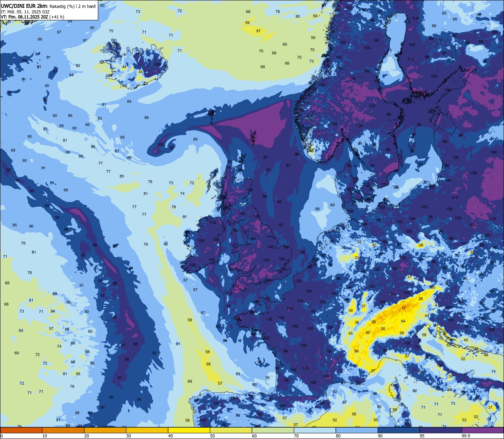The image size is (504, 439).
Task: Click the 'UWC/DINI EUR 2km' title text
Action: pos(24,6)
